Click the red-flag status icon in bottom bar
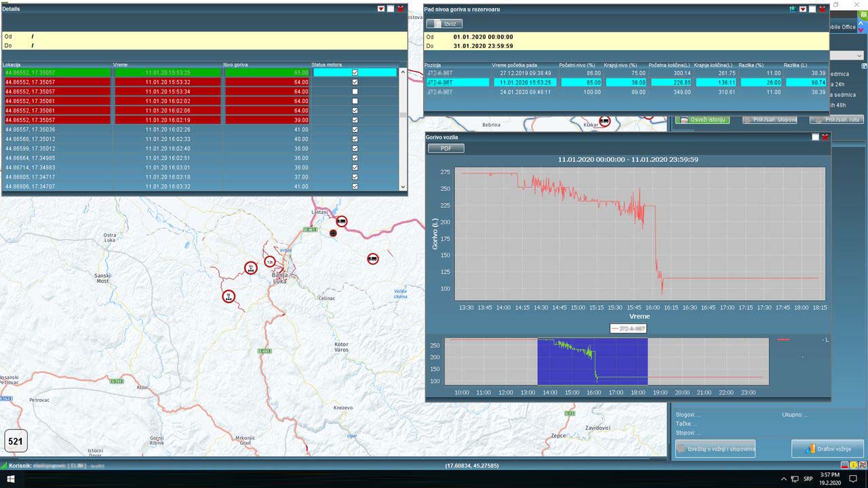This screenshot has width=868, height=488. tap(844, 466)
